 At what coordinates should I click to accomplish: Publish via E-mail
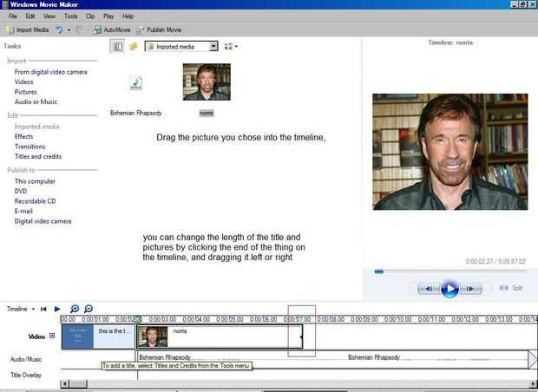[x=23, y=212]
